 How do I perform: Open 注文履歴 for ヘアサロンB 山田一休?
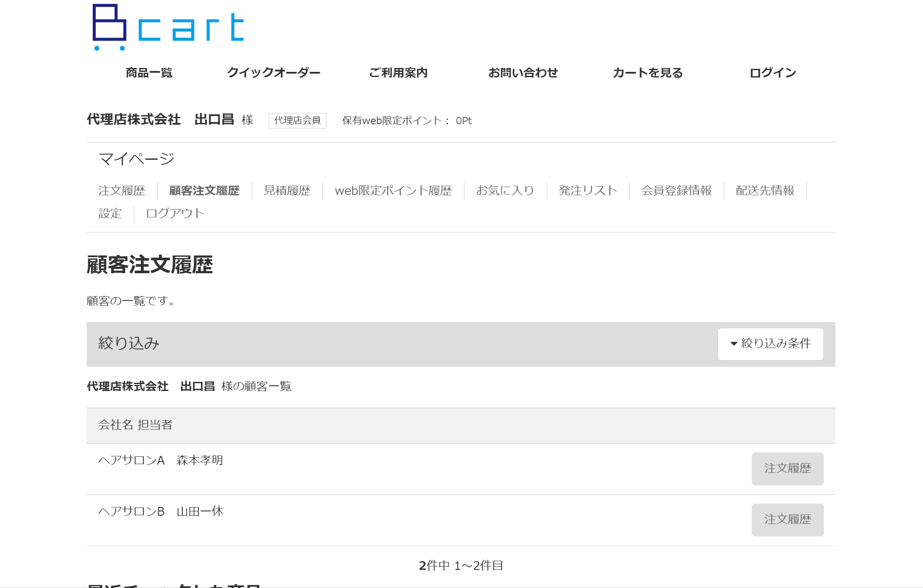click(x=787, y=520)
